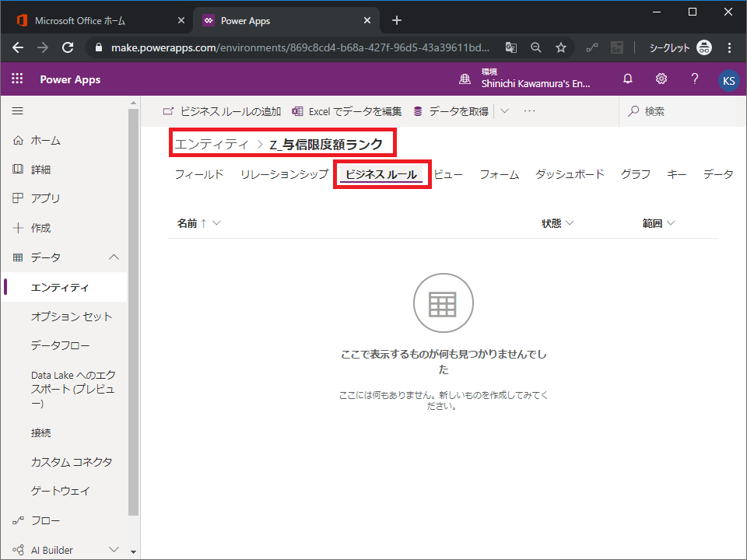Click the environment picker icon
The height and width of the screenshot is (560, 747).
coord(465,79)
